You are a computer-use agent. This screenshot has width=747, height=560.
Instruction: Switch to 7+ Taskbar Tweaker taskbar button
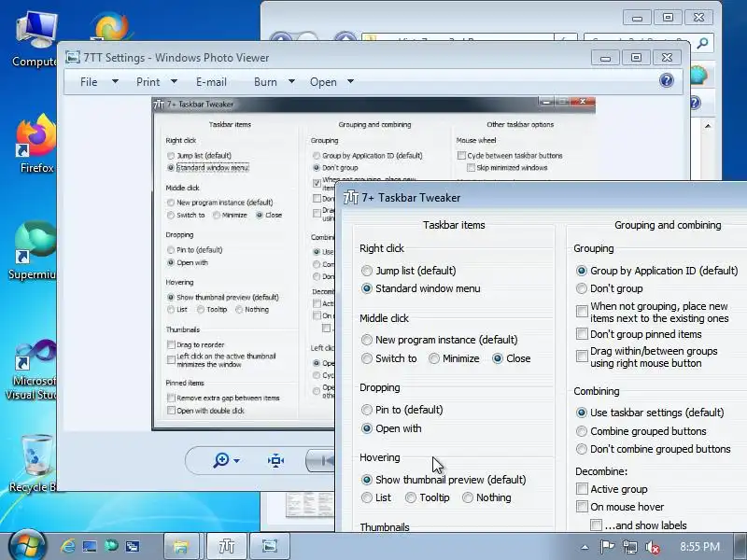227,546
